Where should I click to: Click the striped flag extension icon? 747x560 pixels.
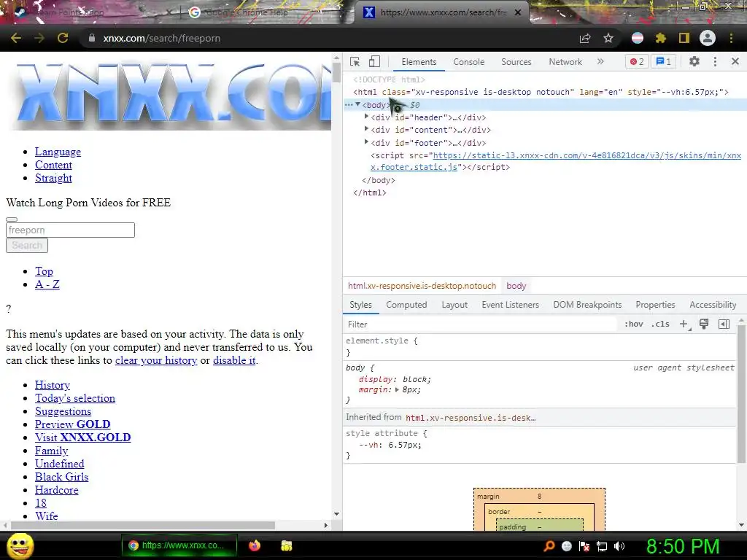pos(637,38)
